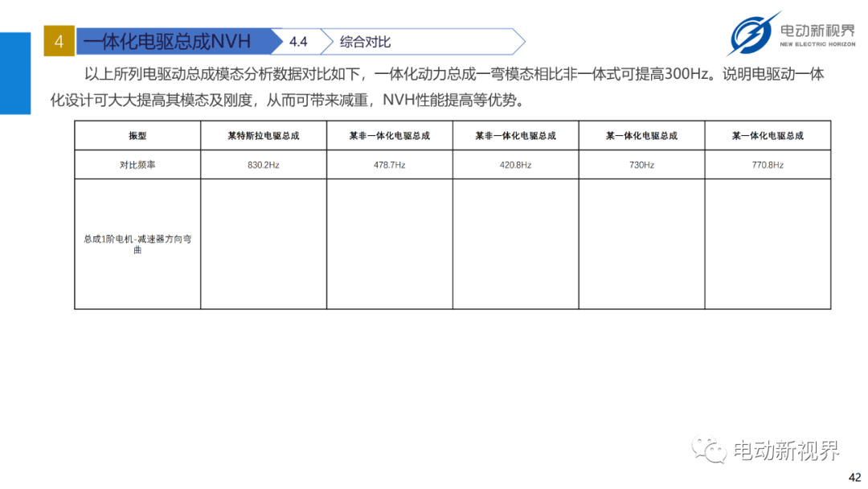Select the 某特斯拉电驱总成 column header
The width and height of the screenshot is (868, 489).
[264, 136]
